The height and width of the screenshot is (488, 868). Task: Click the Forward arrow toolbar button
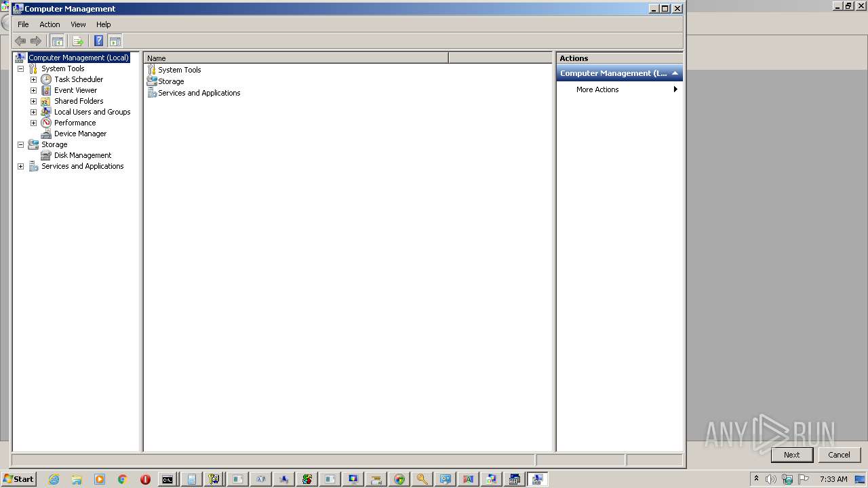(36, 41)
